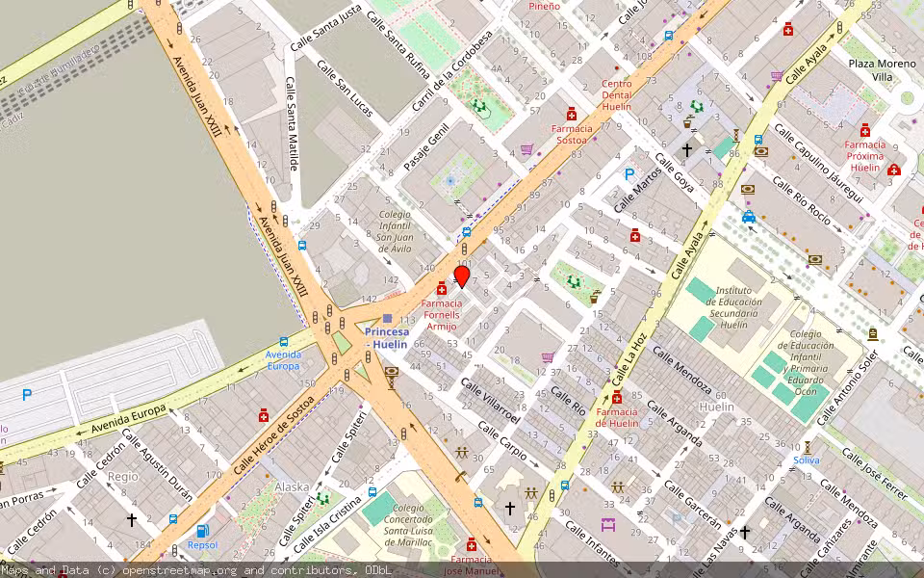Select the blue taxi stand icon
Screen dimensions: 924x578
tap(749, 217)
